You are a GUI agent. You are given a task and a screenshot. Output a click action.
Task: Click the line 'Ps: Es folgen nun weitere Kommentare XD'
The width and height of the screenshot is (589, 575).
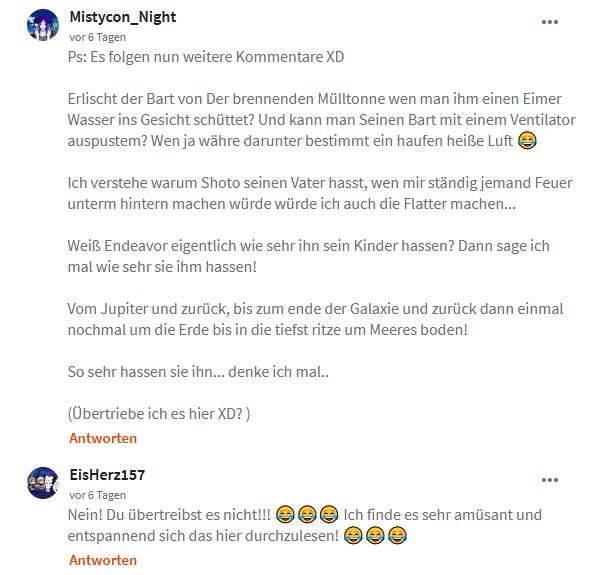206,57
